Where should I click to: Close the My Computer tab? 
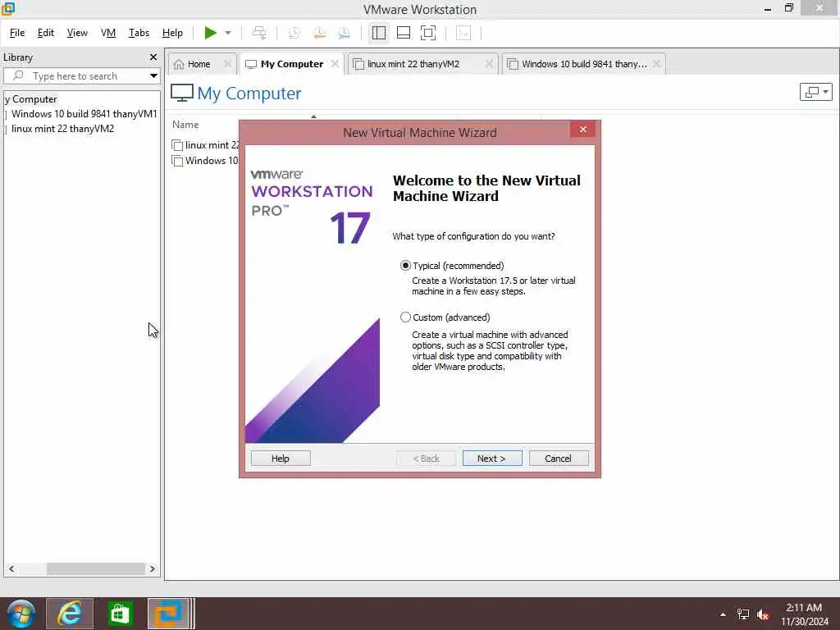click(335, 64)
